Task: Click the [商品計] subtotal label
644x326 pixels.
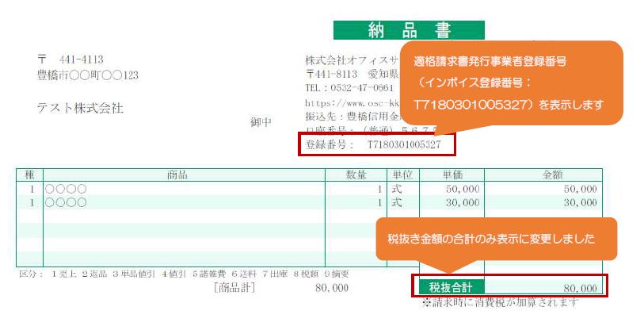Action: pyautogui.click(x=234, y=288)
